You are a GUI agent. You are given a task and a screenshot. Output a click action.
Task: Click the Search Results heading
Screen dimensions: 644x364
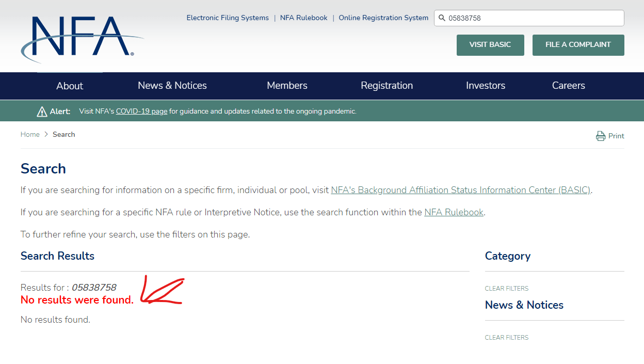point(58,256)
